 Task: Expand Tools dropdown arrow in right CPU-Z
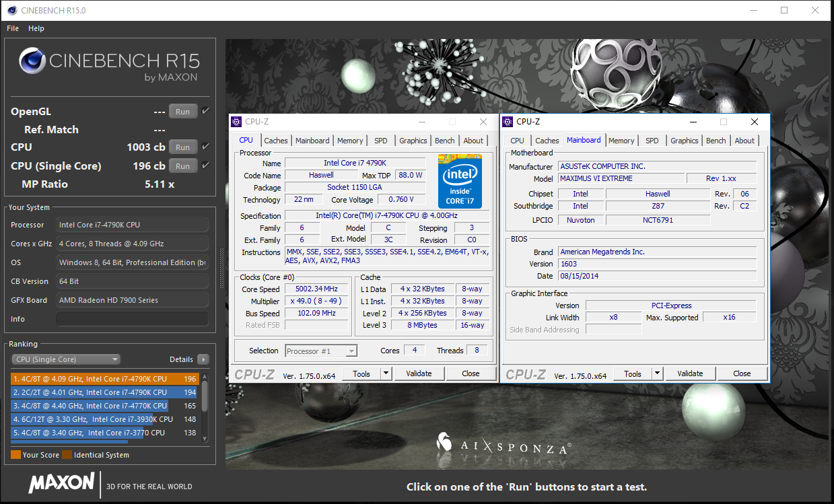[658, 373]
